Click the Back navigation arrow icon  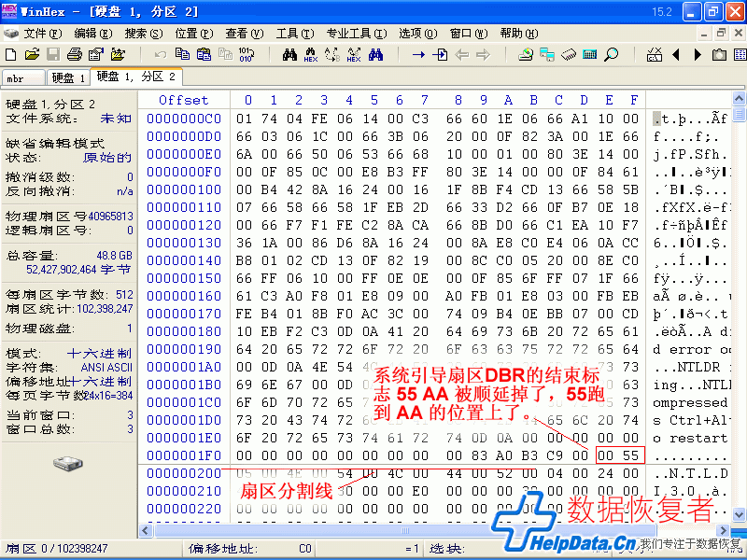coord(461,55)
